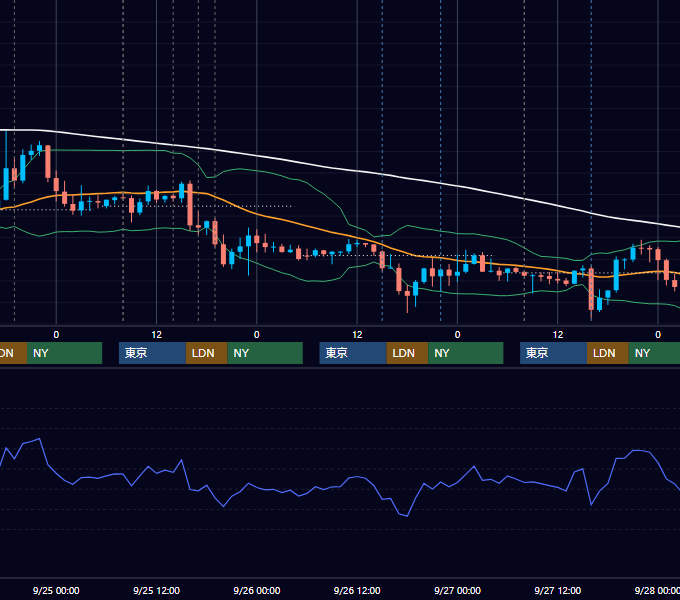The image size is (680, 600).
Task: Select the 東京 session block on 9/25
Action: (152, 353)
